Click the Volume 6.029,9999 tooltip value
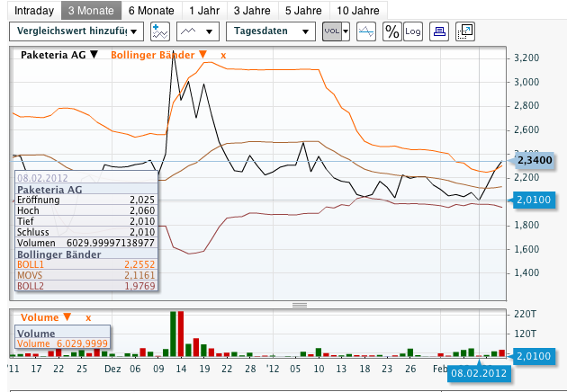This screenshot has width=567, height=392. tap(82, 343)
